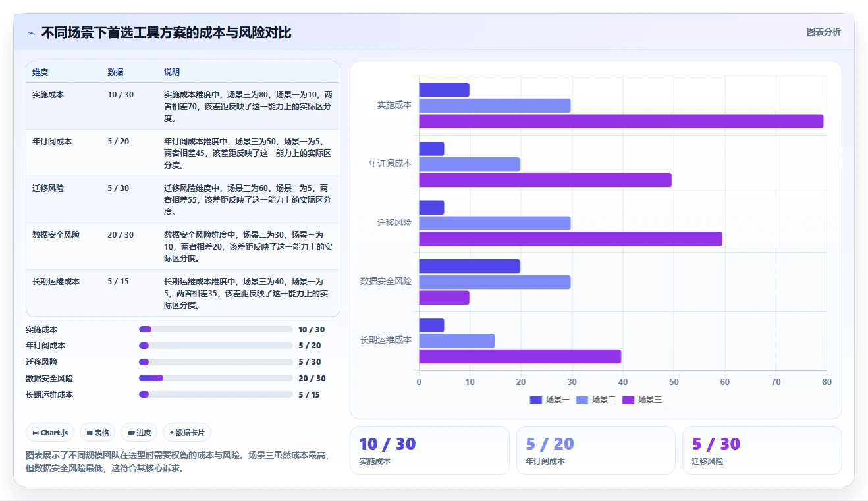
Task: Click the 长期运维成本 progress bar
Action: click(216, 394)
